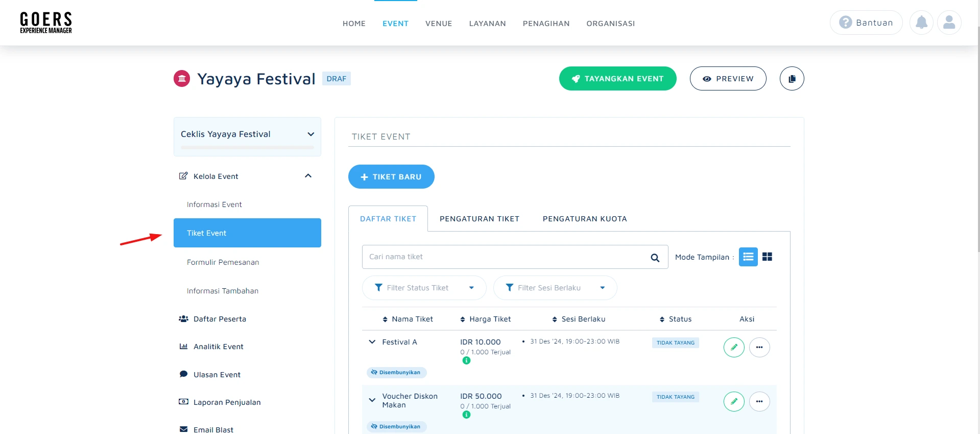Sort table by Nama Tiket

pyautogui.click(x=408, y=319)
